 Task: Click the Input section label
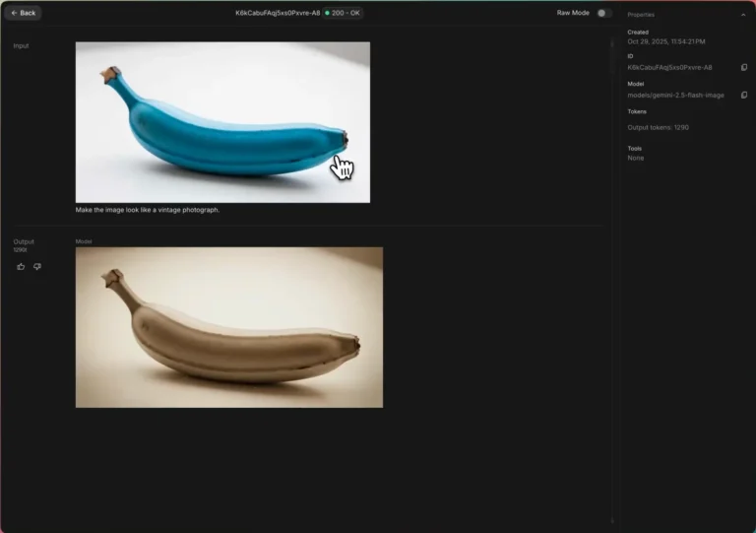[x=21, y=46]
